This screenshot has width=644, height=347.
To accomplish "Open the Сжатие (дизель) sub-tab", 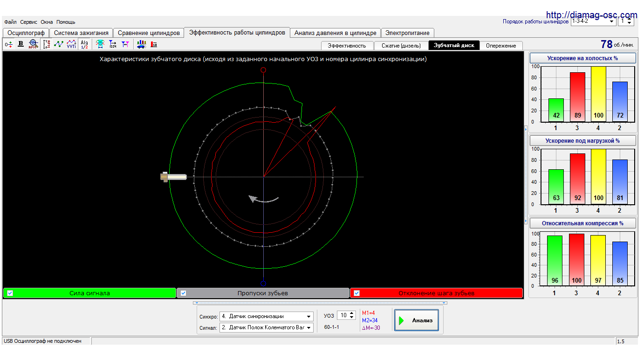I will (x=401, y=46).
